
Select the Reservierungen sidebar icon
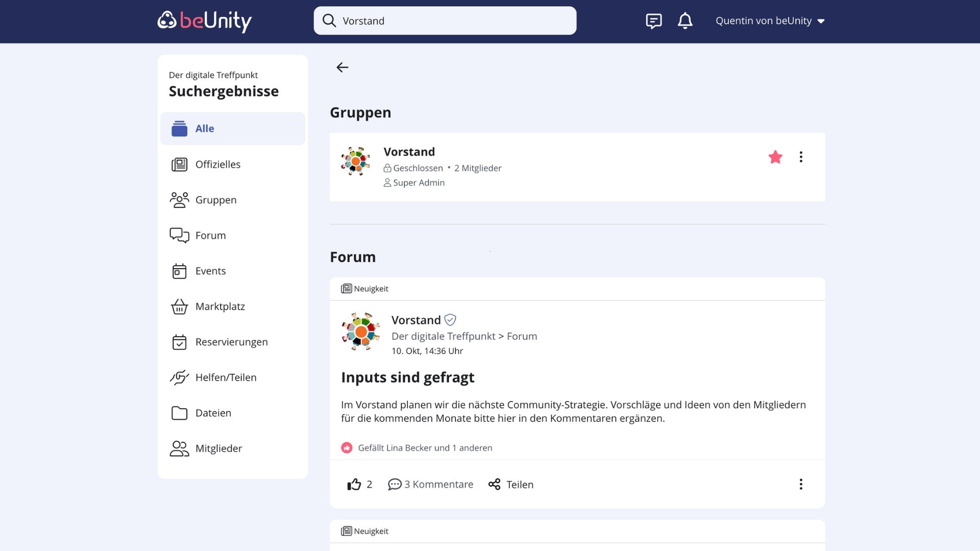click(x=179, y=342)
